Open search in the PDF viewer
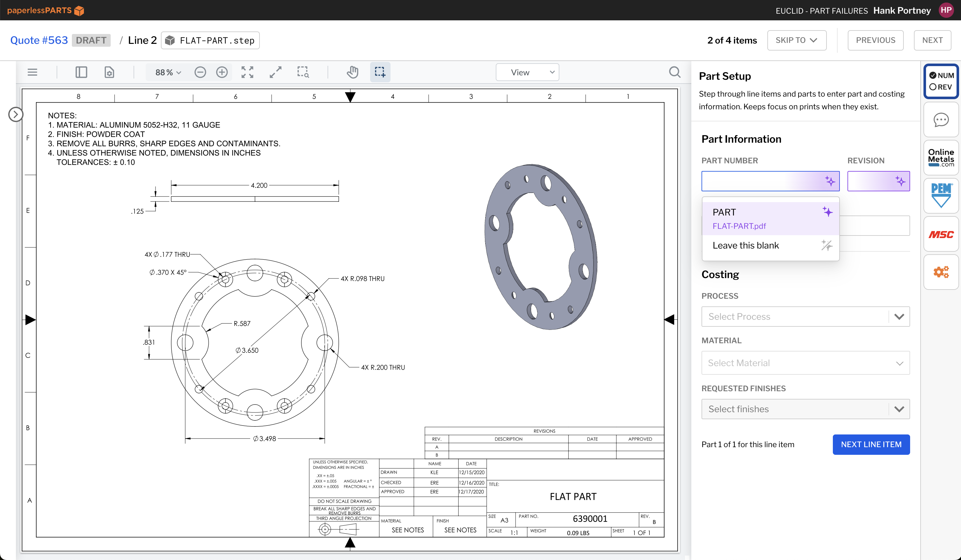Viewport: 961px width, 560px height. click(674, 72)
